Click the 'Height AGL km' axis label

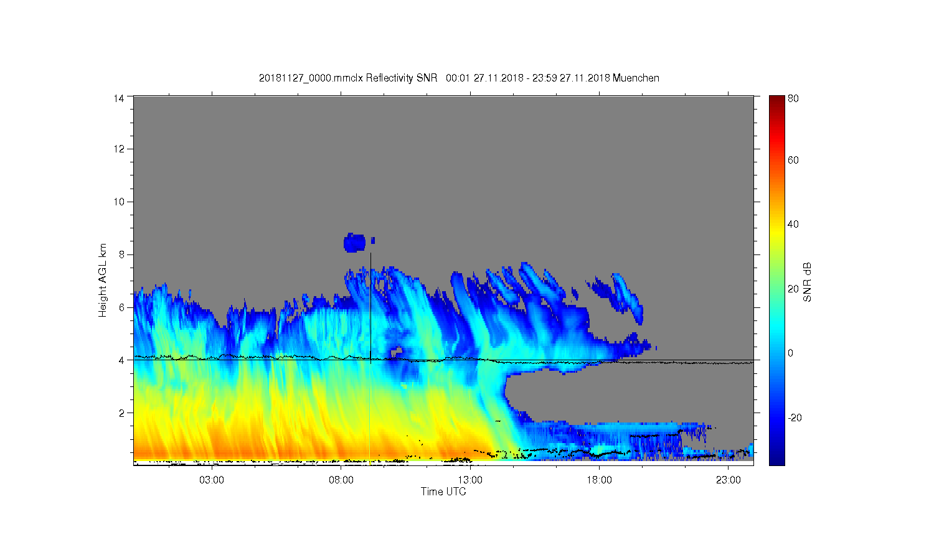coord(103,280)
